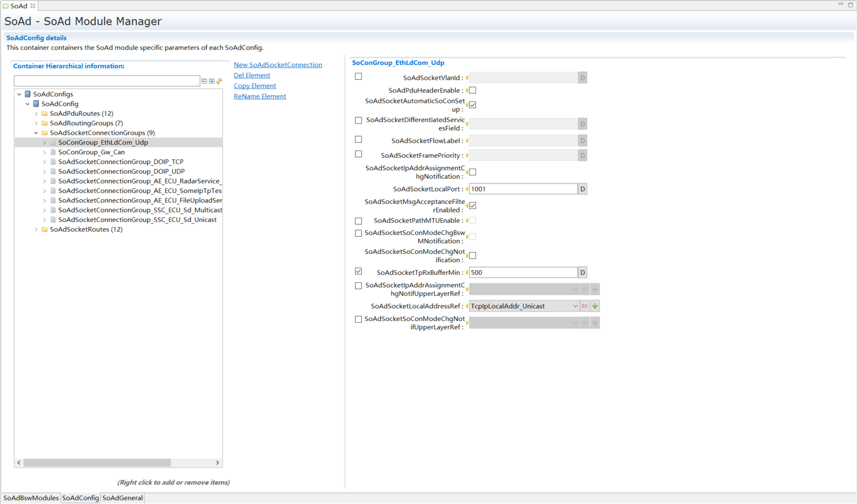Screen dimensions: 857x504
Task: Uncheck the SoAdSocketAutomaticSoConSetup checkbox
Action: pos(473,105)
